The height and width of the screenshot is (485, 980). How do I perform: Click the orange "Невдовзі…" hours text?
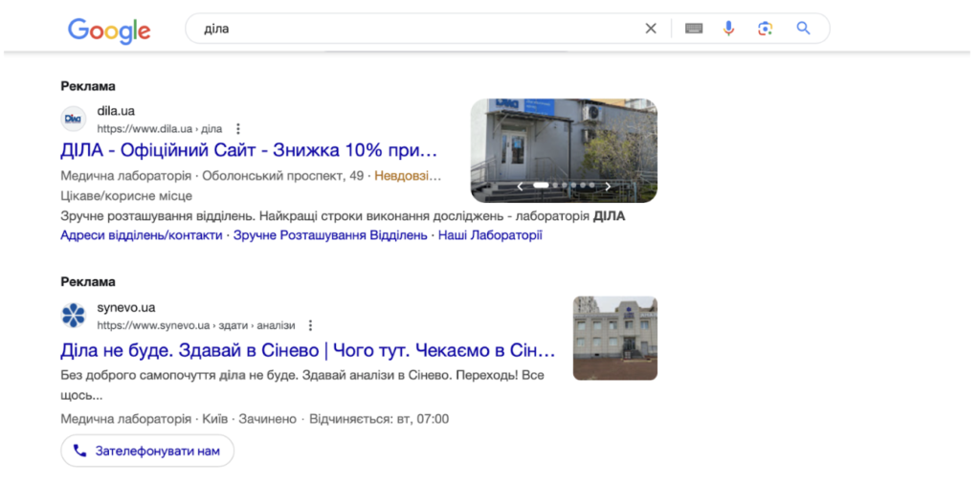[x=408, y=176]
